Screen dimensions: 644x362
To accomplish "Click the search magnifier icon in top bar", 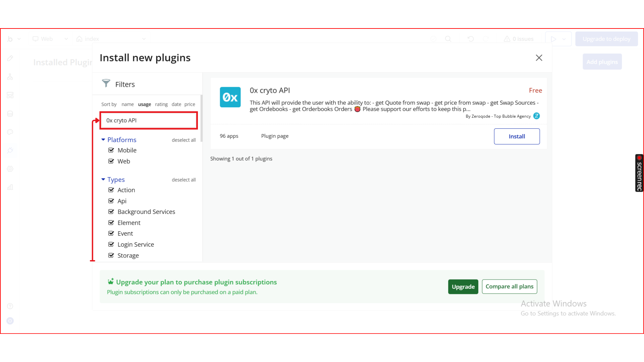I will (448, 39).
